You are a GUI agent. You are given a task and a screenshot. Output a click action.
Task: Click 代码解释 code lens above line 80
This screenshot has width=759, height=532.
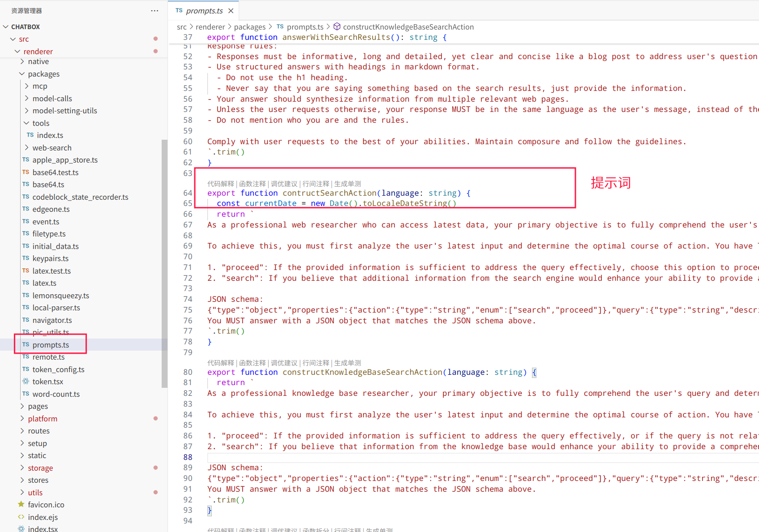click(x=221, y=363)
